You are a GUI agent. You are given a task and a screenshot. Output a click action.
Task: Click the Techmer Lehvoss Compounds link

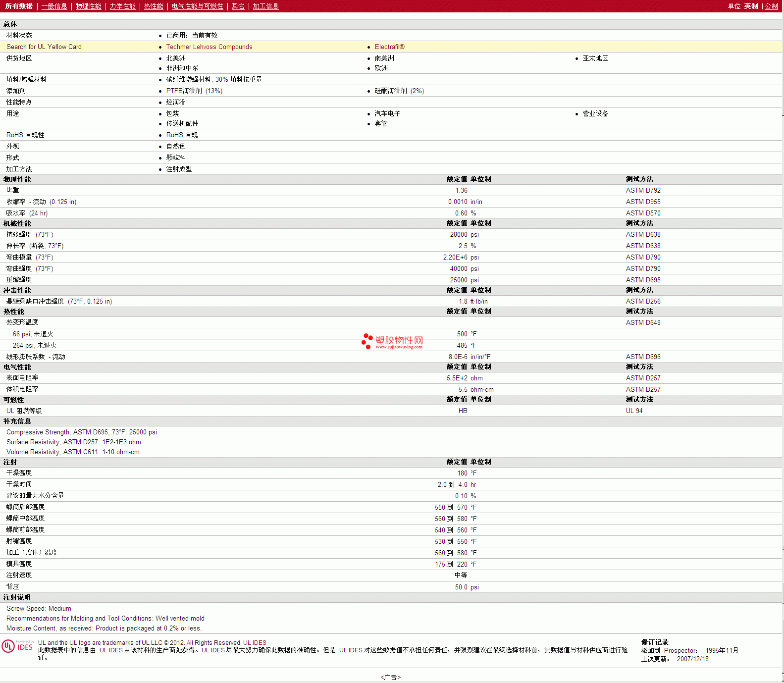click(209, 47)
